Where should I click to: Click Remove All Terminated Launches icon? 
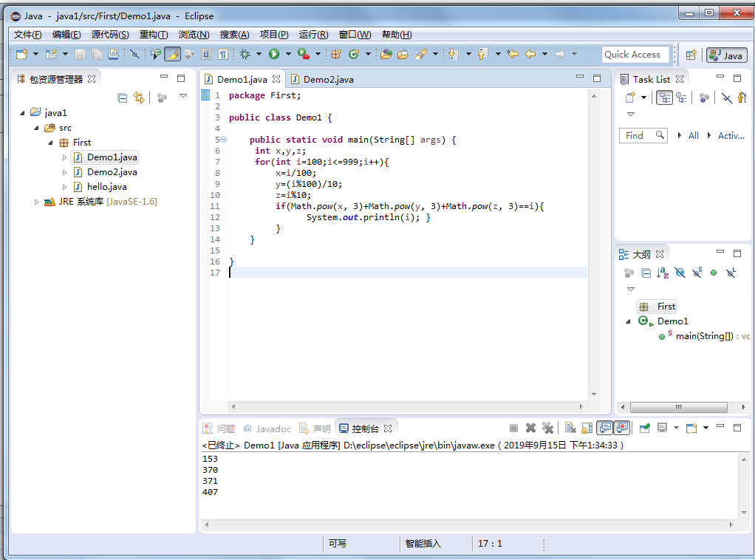547,428
